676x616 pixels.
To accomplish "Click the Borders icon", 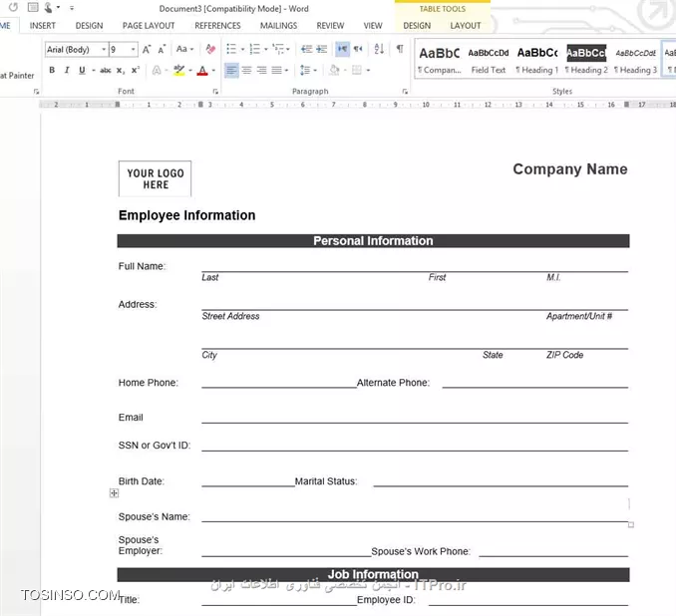I will pyautogui.click(x=357, y=70).
